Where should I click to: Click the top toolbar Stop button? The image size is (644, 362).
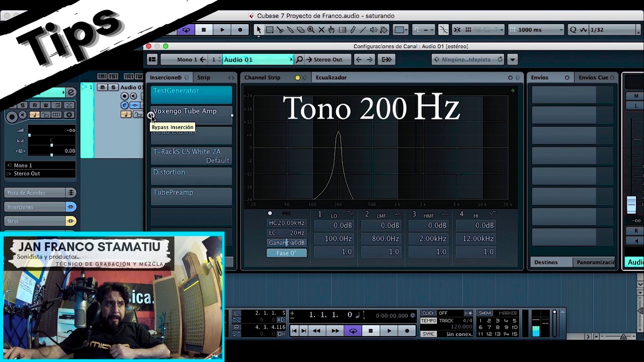coord(204,30)
